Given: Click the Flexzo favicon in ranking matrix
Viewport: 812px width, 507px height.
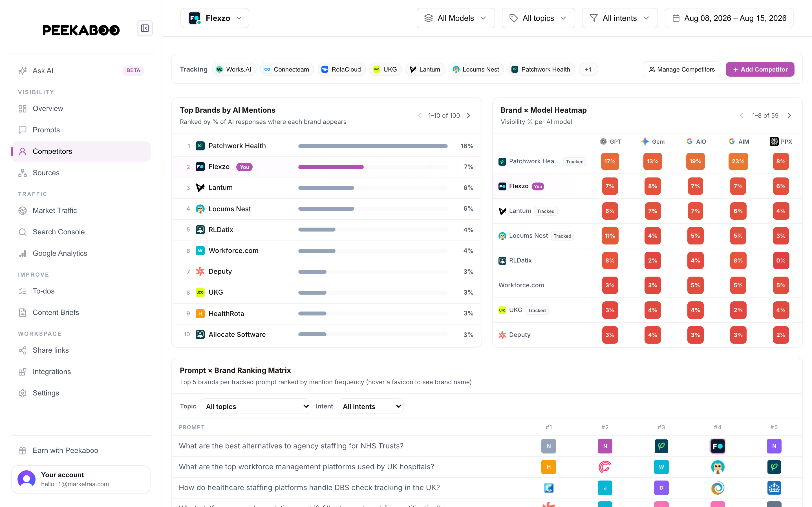Looking at the screenshot, I should coord(717,446).
